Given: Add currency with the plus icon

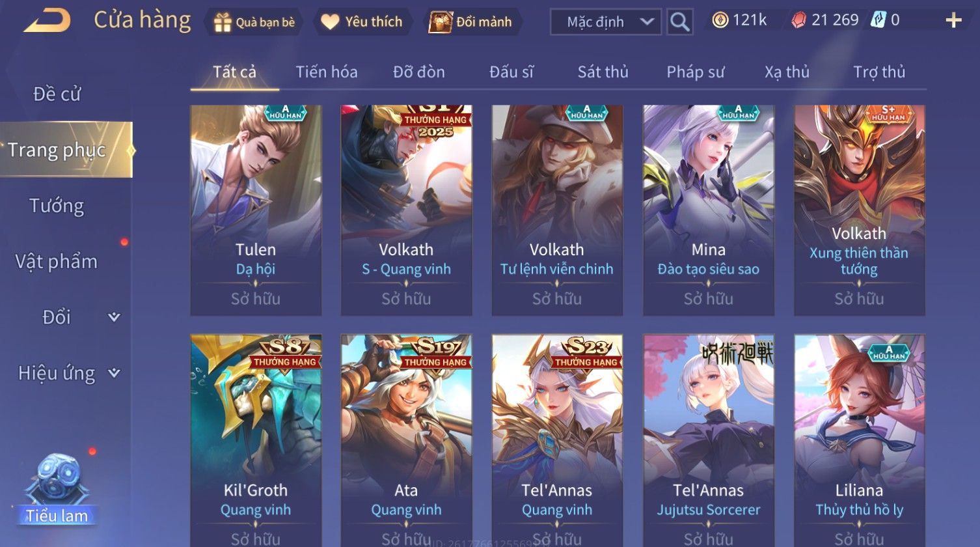Looking at the screenshot, I should tap(953, 21).
